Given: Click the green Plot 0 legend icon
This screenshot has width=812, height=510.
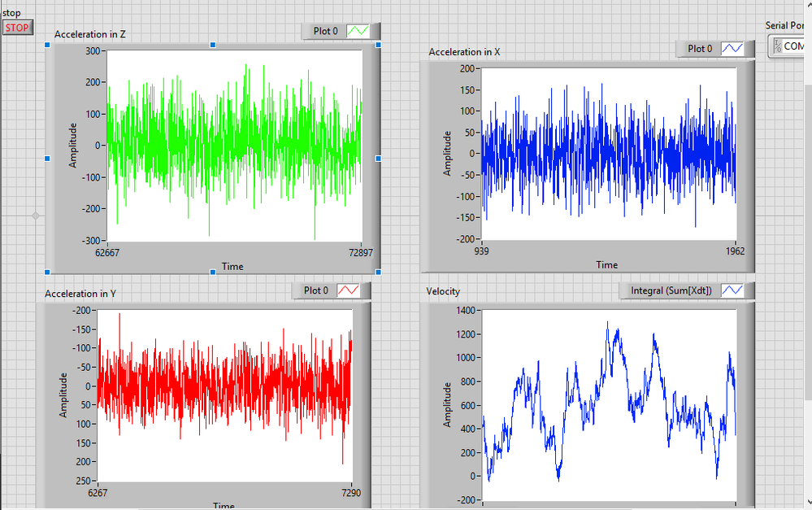Looking at the screenshot, I should pyautogui.click(x=358, y=31).
